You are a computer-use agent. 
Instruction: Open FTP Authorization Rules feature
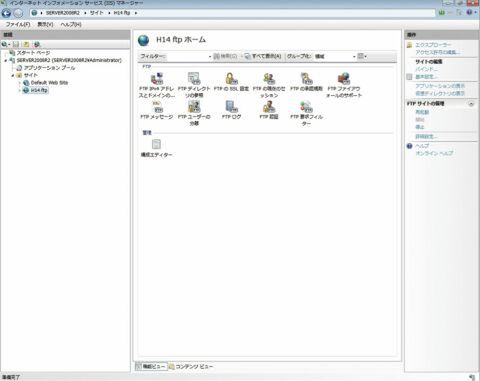coord(306,82)
